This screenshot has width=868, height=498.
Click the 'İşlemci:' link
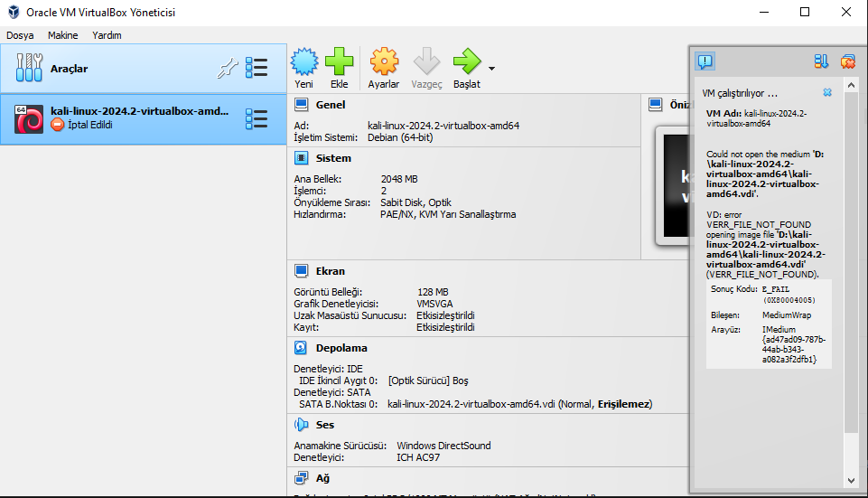click(310, 191)
